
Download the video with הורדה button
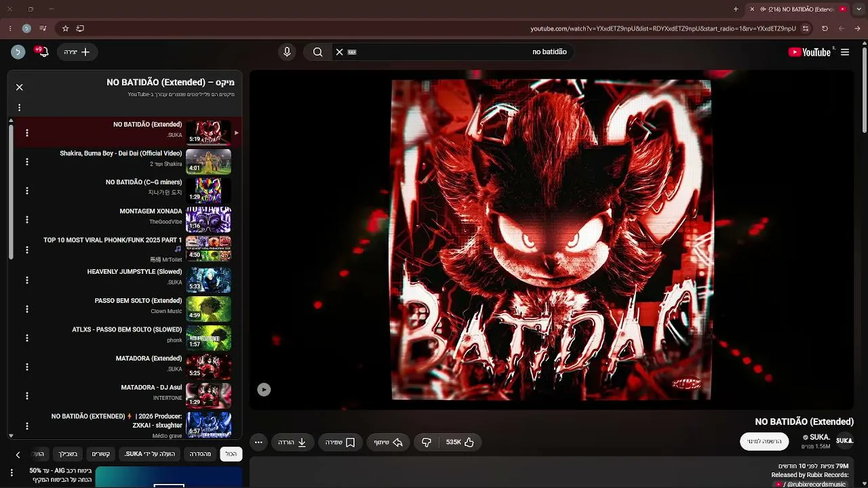pos(293,443)
